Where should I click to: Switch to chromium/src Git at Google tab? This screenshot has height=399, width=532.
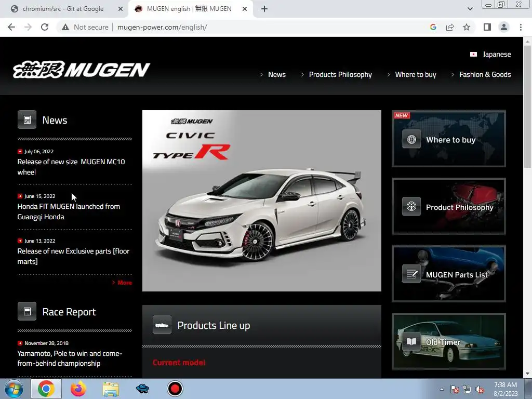click(63, 9)
